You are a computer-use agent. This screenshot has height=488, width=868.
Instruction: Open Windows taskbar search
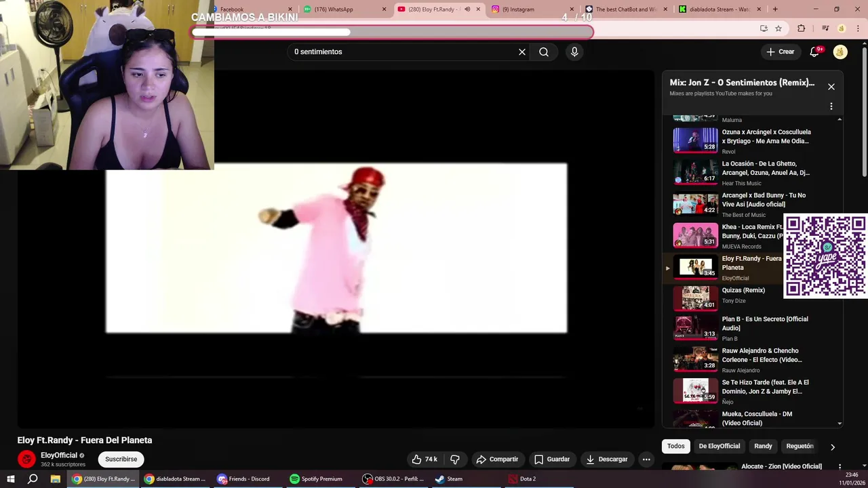tap(33, 479)
